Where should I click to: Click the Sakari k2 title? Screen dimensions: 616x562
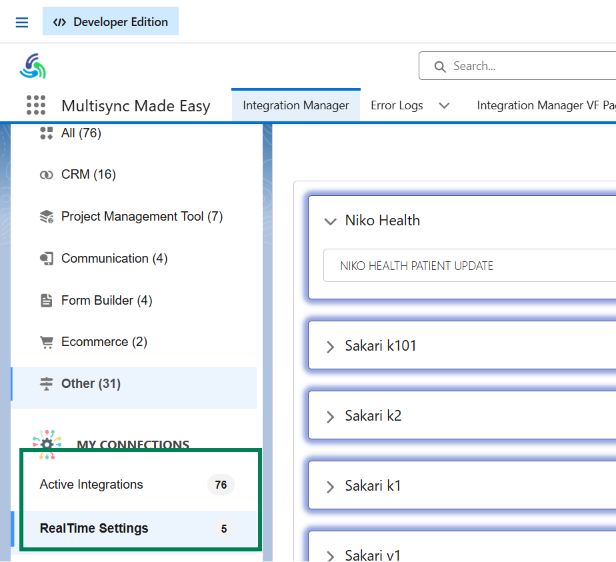pos(373,416)
